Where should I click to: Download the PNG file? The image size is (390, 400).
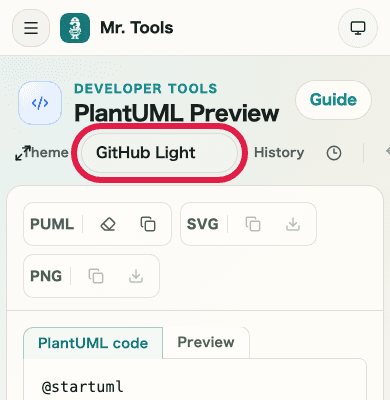[x=136, y=276]
